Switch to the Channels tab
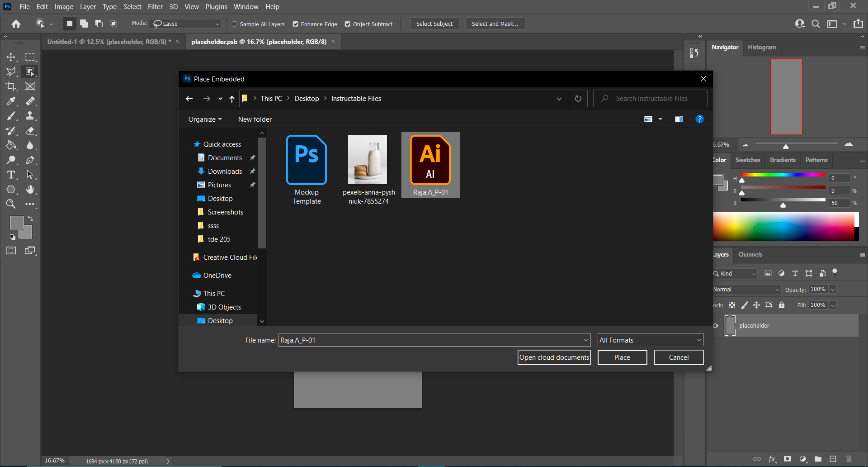Viewport: 868px width, 467px height. coord(750,254)
